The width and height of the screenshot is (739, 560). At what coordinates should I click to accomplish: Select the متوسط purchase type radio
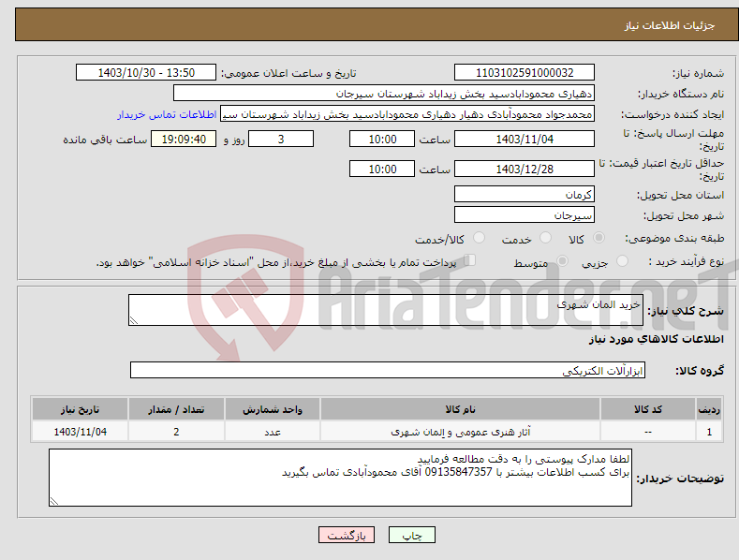pyautogui.click(x=562, y=260)
